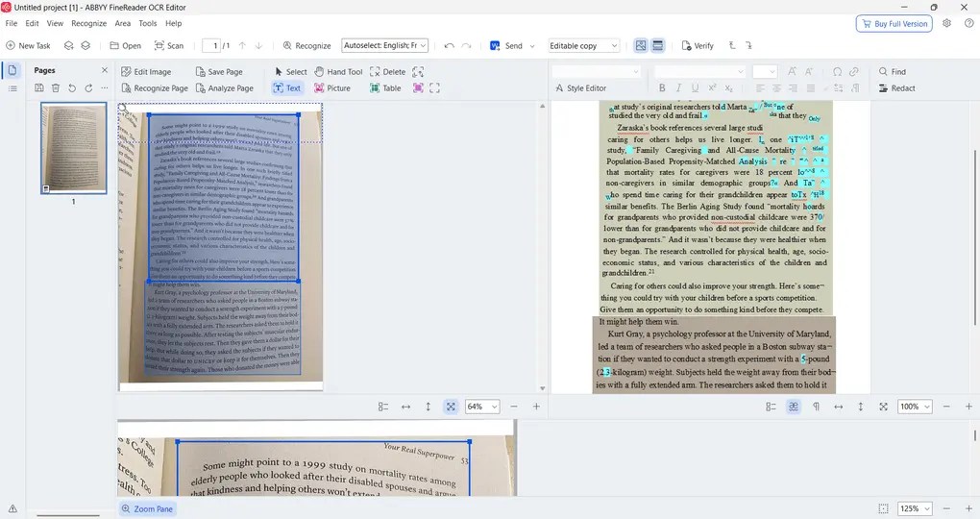Start a New Task
Viewport: 980px width, 519px height.
pos(28,45)
